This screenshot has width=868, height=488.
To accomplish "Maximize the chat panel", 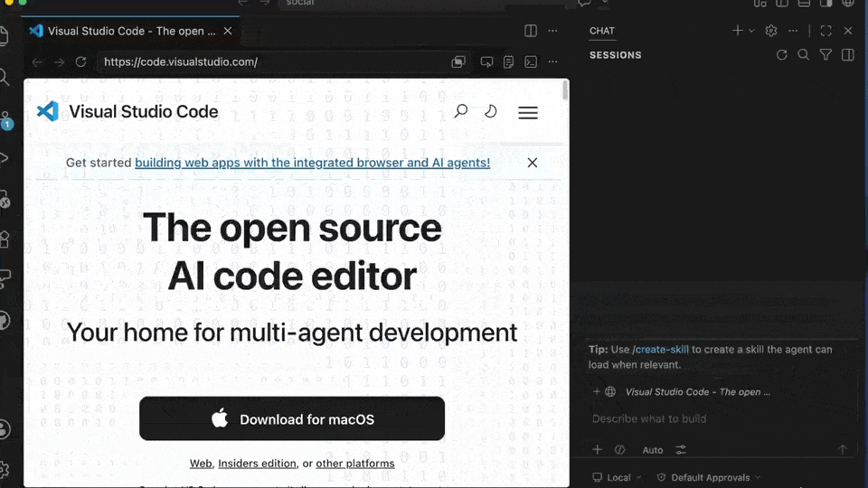I will pos(826,31).
